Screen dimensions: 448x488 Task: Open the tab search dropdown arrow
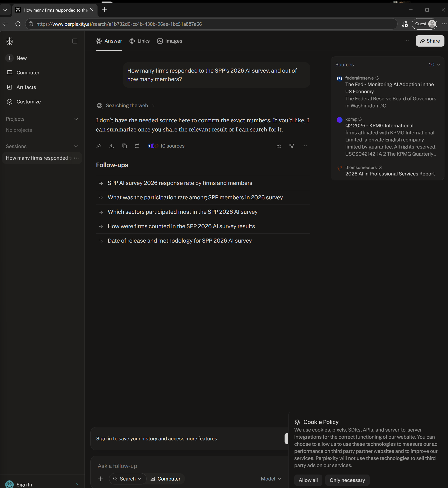[5, 10]
